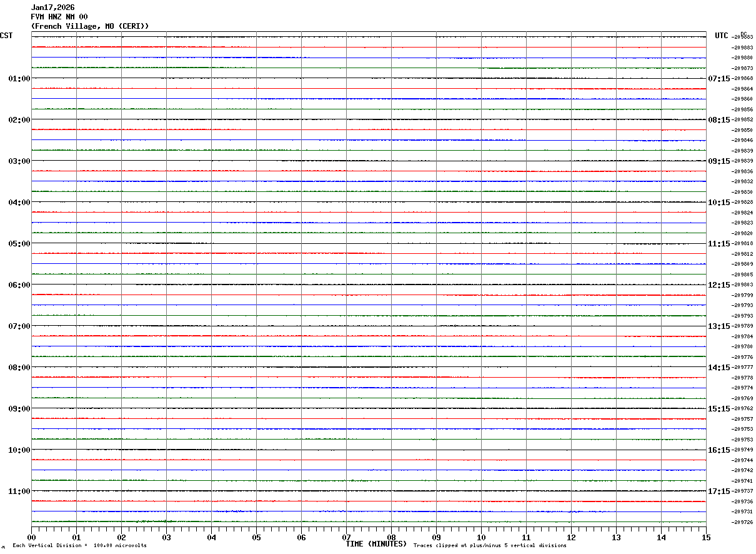Click the UTC time label '08:15'
Image resolution: width=756 pixels, height=554 pixels.
tap(719, 119)
